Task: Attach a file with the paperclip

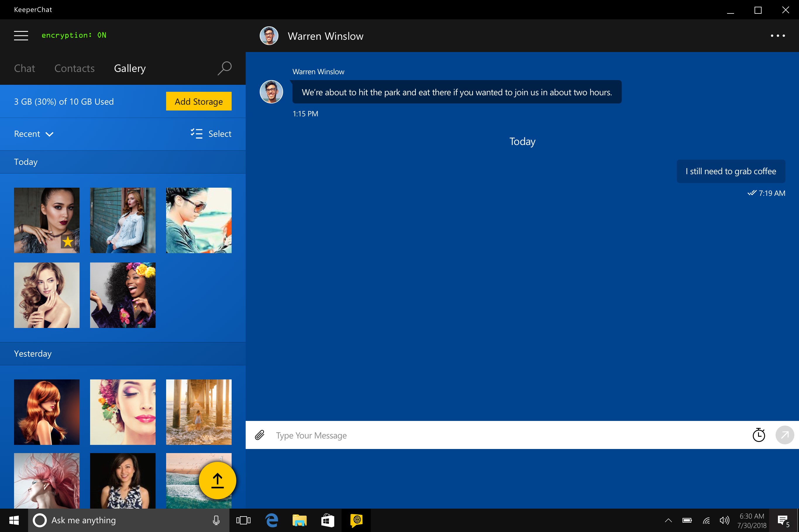Action: tap(260, 435)
